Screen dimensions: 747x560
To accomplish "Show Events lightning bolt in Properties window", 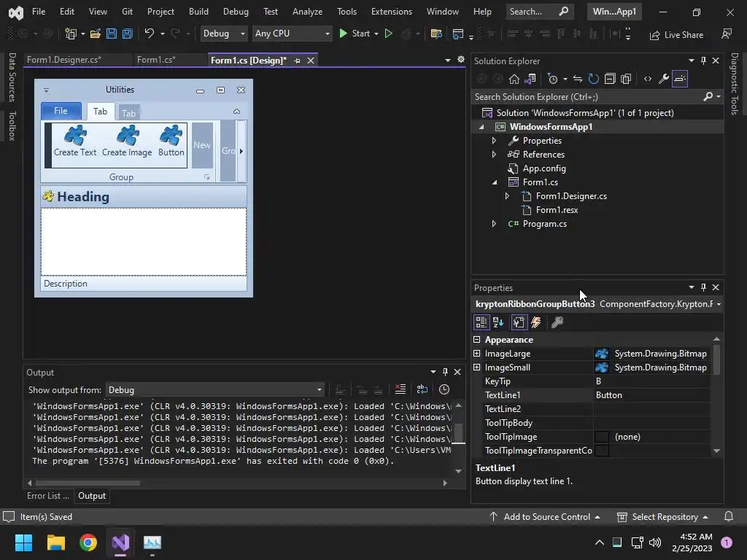I will (536, 322).
